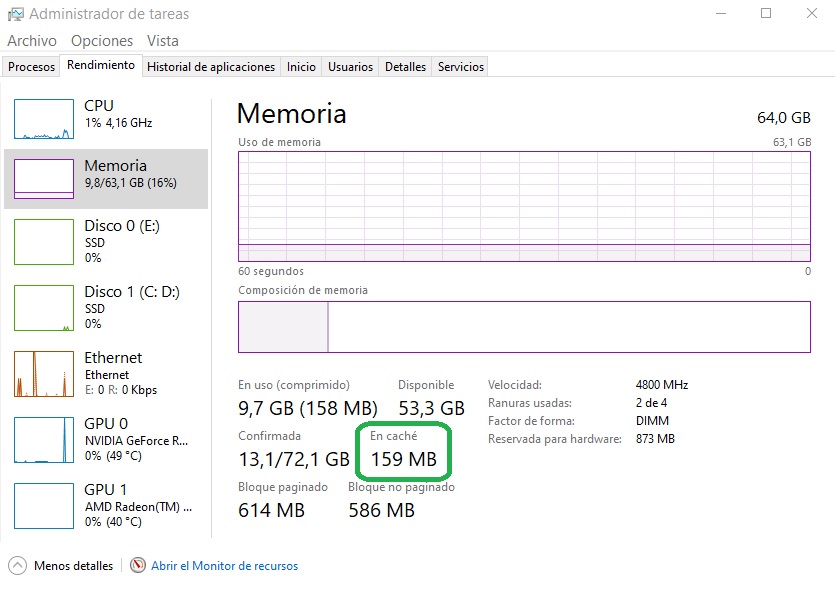Click the Task Manager app icon in title bar
Screen dimensions: 835x590
(15, 14)
